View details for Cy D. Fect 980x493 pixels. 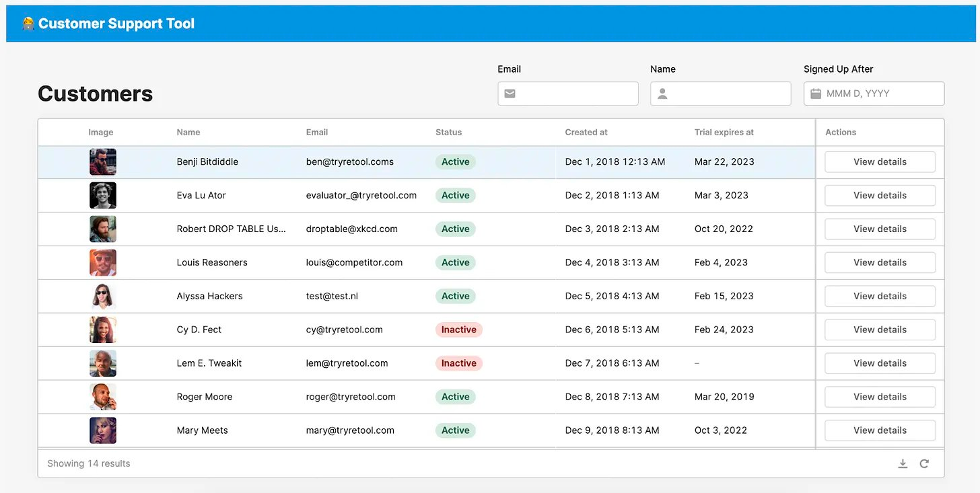coord(880,330)
